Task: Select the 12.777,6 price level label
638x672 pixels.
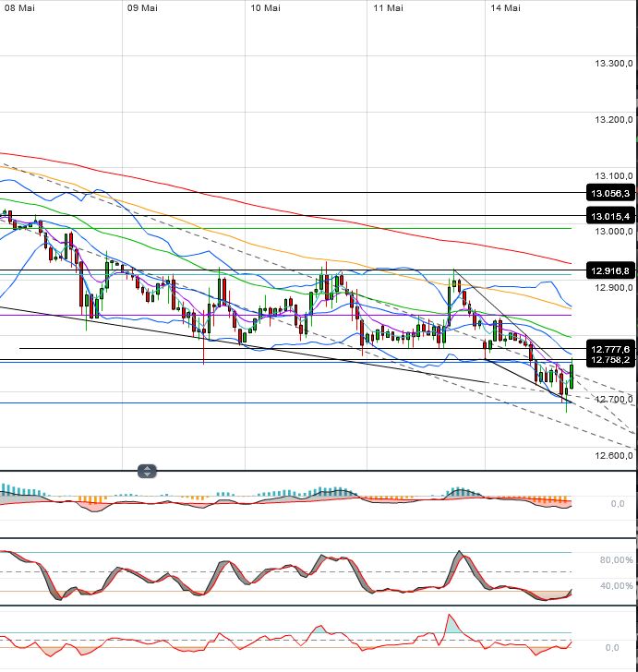Action: pyautogui.click(x=610, y=349)
